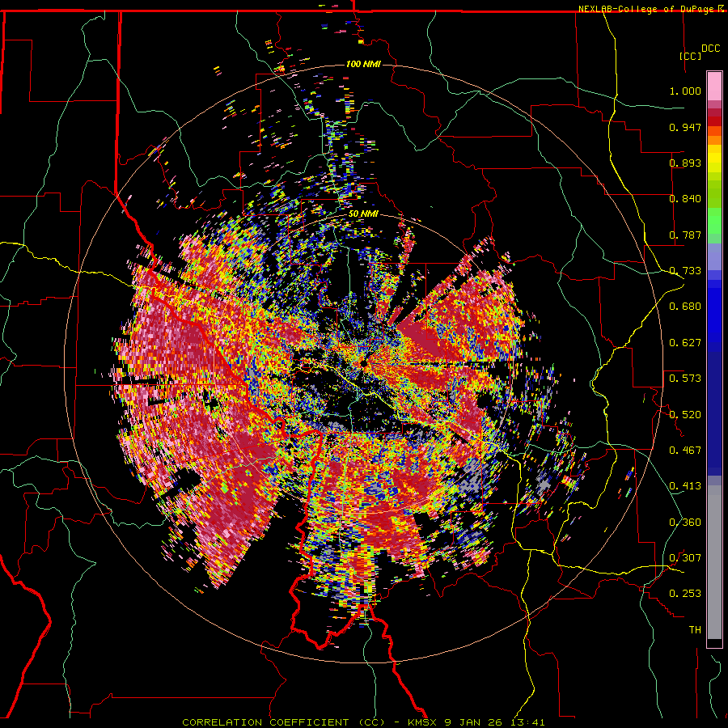Pick the large gray color-bar segment

point(714,562)
